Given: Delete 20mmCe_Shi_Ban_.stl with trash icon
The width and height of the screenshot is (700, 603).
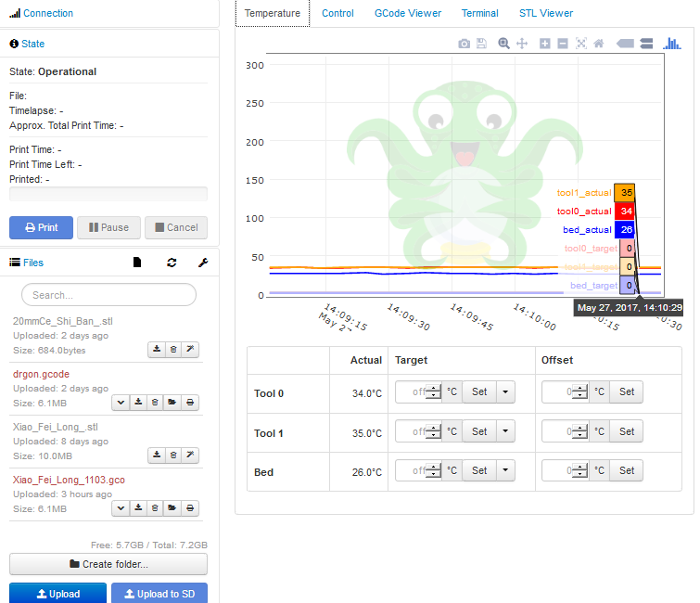Looking at the screenshot, I should point(173,350).
